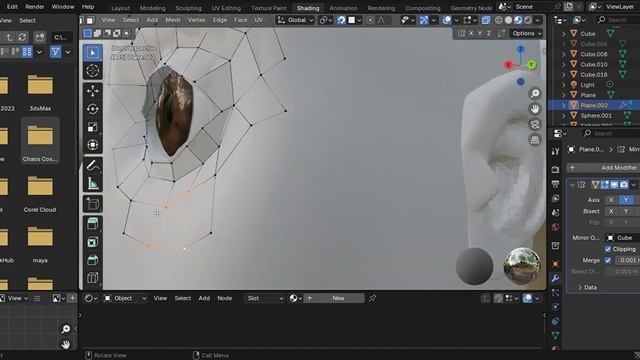The image size is (640, 360).
Task: Open the Render properties tab
Action: click(555, 169)
